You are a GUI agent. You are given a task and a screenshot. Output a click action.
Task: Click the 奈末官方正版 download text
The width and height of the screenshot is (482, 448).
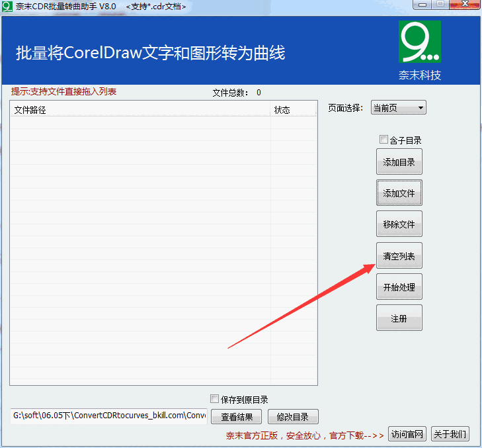[305, 435]
